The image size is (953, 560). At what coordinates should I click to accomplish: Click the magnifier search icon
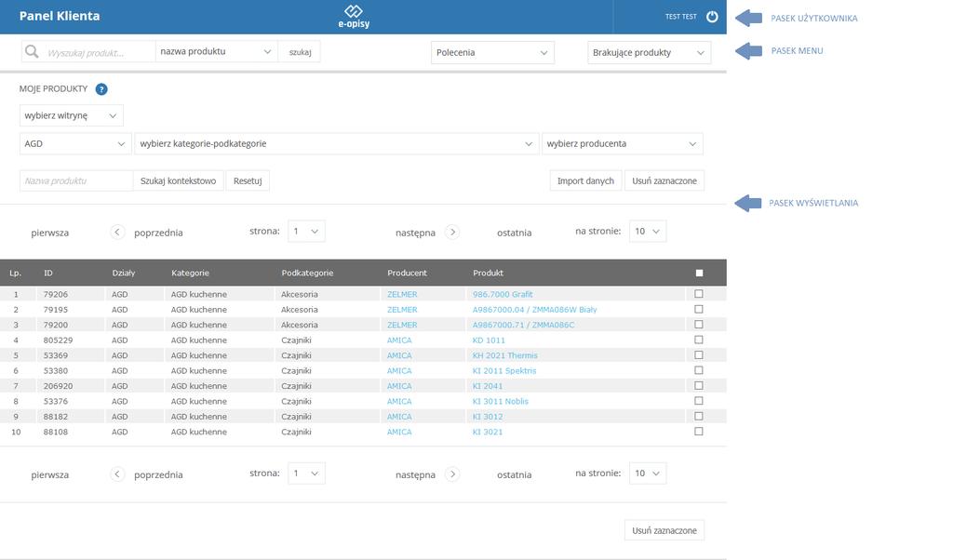click(x=31, y=51)
